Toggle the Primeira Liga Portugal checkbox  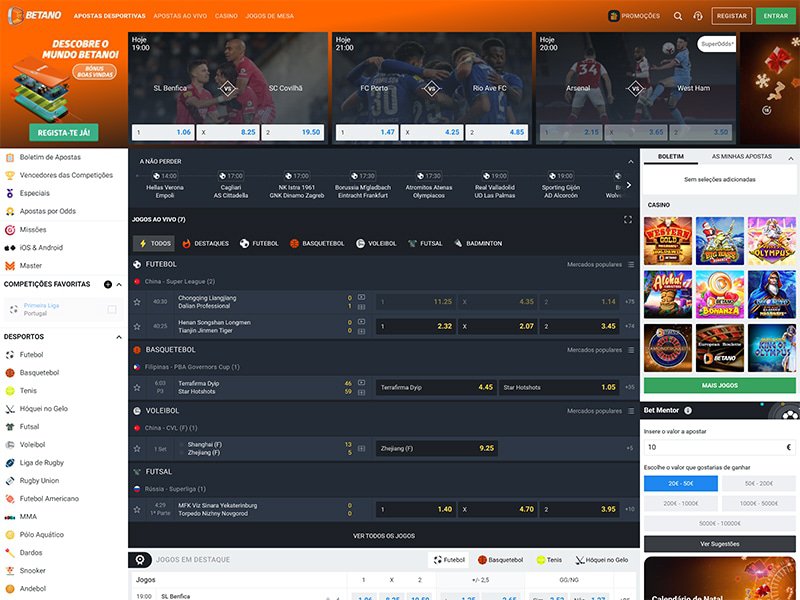pyautogui.click(x=112, y=309)
